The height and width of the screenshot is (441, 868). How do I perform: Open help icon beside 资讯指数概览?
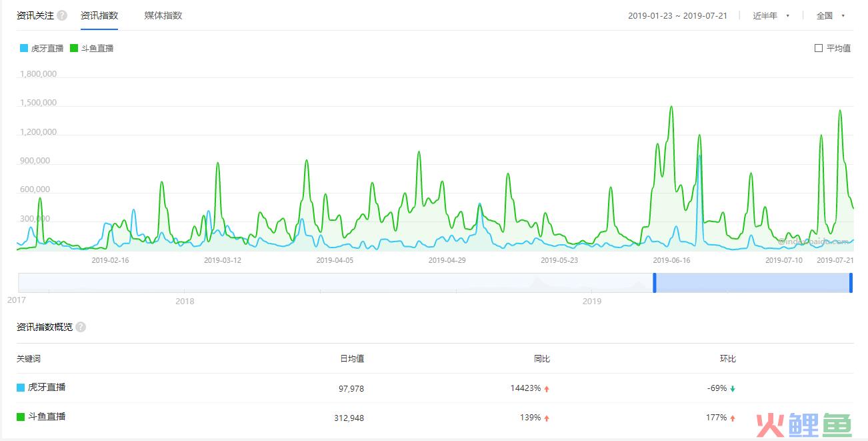(x=81, y=327)
